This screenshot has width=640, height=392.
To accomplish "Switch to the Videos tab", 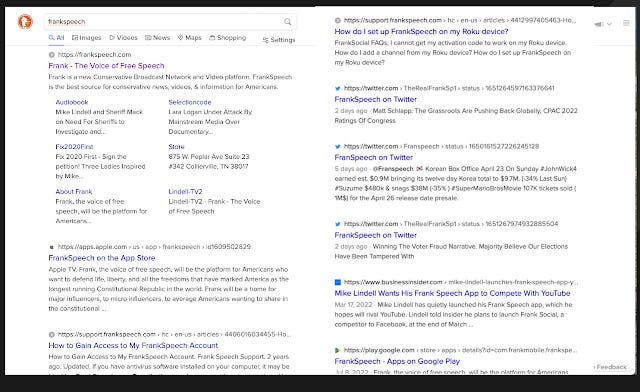I will point(123,38).
